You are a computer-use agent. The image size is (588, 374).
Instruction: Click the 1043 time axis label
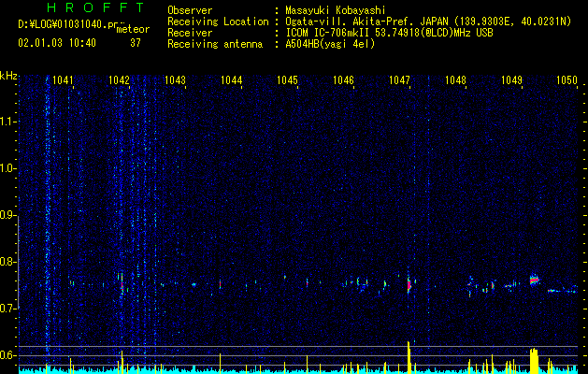pyautogui.click(x=175, y=79)
